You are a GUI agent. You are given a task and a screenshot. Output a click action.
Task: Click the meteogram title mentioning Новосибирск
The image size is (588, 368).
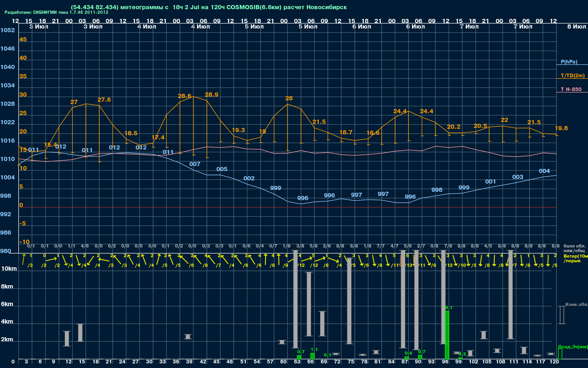point(209,7)
